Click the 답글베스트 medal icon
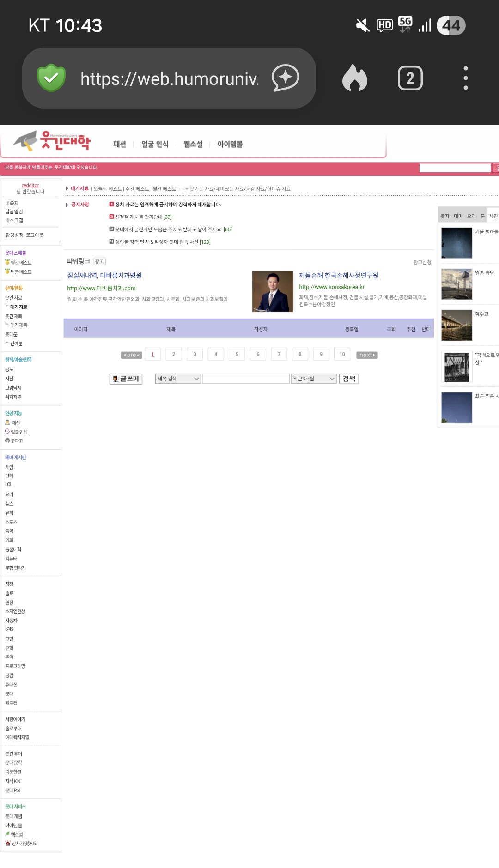The width and height of the screenshot is (499, 868). pos(7,271)
